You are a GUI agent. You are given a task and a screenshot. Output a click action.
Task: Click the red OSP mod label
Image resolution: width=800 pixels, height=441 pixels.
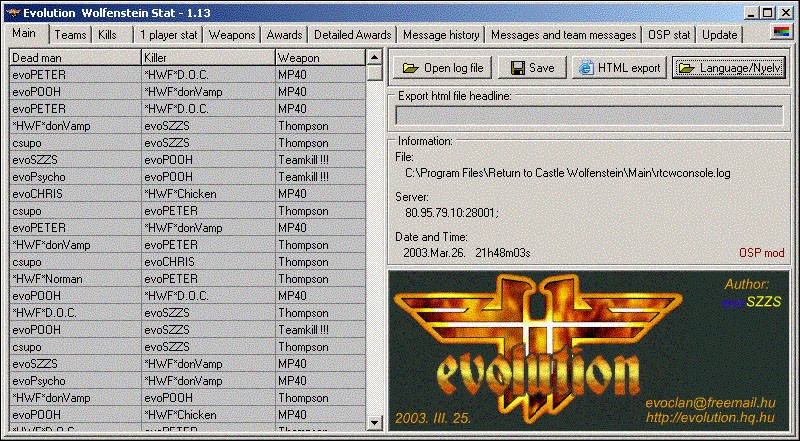(762, 253)
